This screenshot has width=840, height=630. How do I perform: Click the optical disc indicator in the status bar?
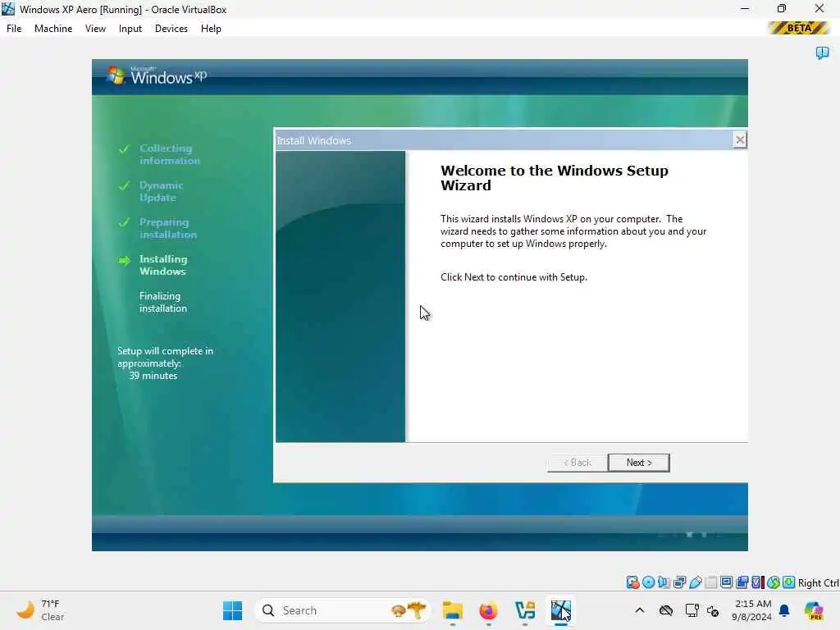tap(648, 582)
